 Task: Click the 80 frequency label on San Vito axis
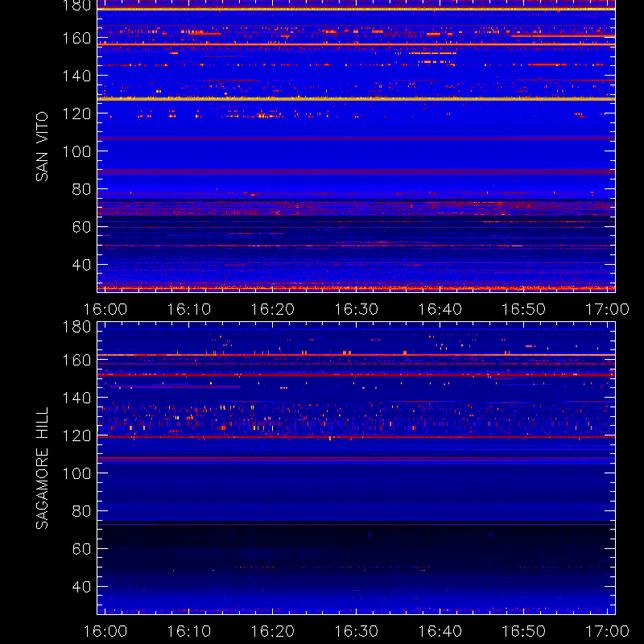pos(81,189)
